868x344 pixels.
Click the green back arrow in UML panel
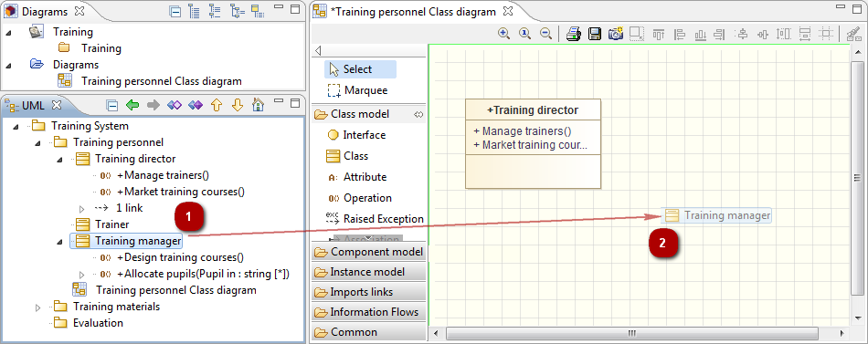[x=132, y=105]
